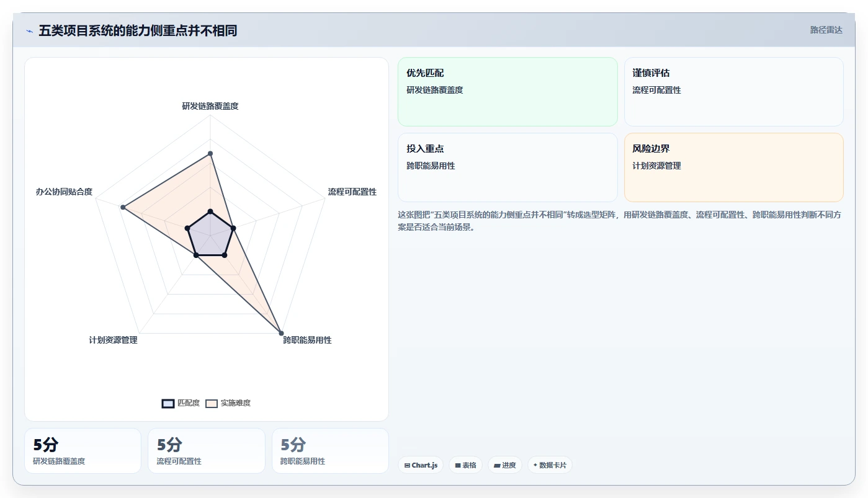This screenshot has width=868, height=498.
Task: Click the slide title 五类项目系统的能力侧重点并不相同
Action: click(138, 30)
